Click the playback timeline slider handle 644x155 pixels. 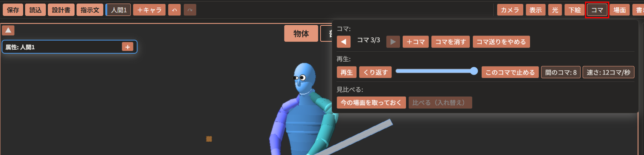[x=474, y=71]
